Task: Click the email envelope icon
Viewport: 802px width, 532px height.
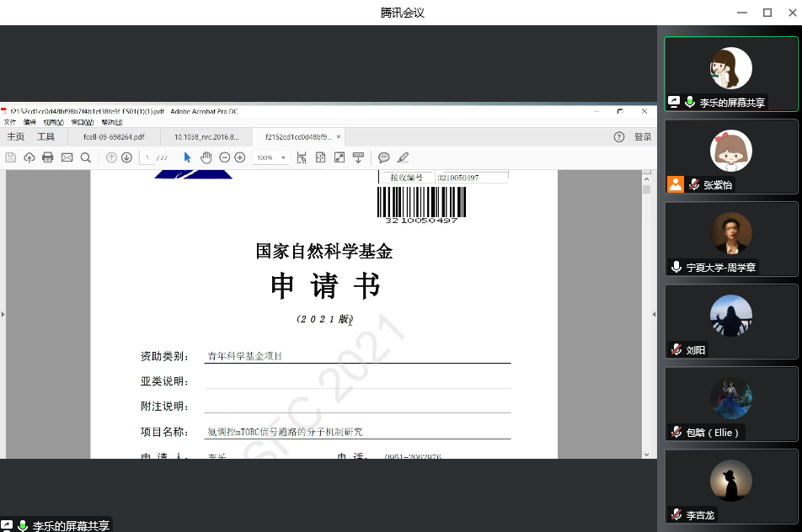Action: click(67, 157)
